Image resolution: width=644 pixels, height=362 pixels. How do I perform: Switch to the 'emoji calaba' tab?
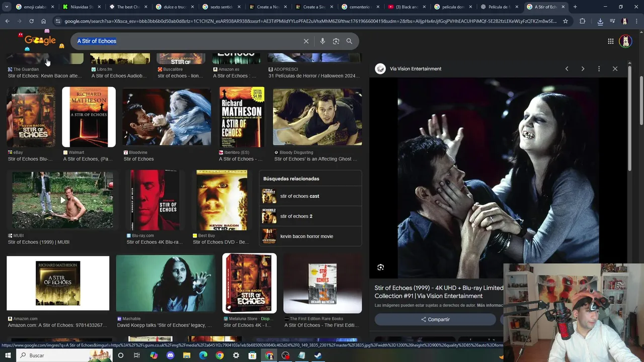pos(34,7)
